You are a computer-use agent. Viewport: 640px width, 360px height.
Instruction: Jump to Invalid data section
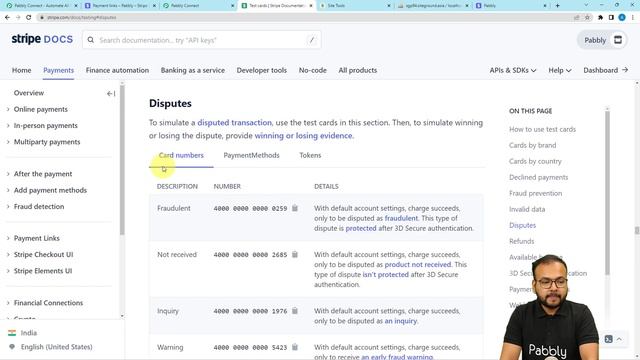pyautogui.click(x=527, y=209)
